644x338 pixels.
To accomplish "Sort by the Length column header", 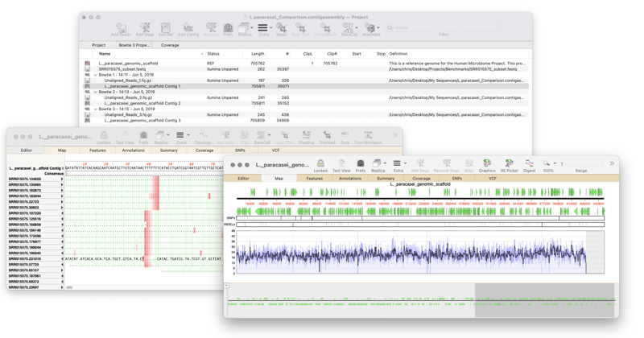I will [258, 54].
